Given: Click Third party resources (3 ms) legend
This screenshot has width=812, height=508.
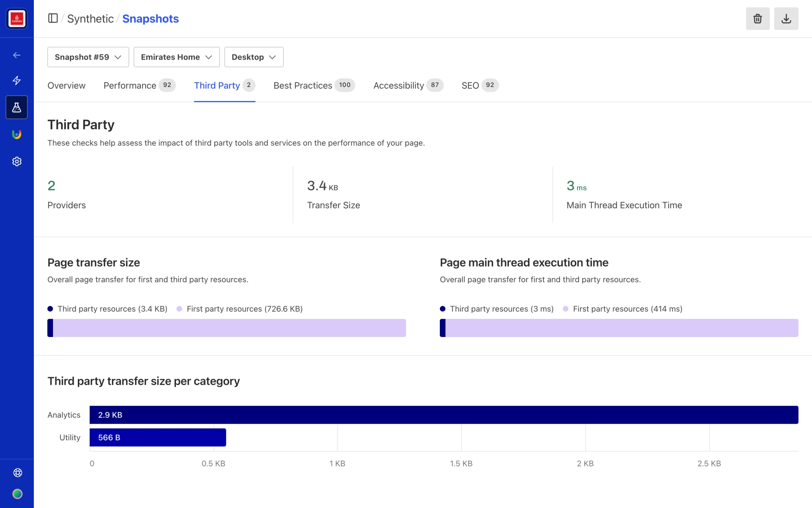Looking at the screenshot, I should pos(497,309).
